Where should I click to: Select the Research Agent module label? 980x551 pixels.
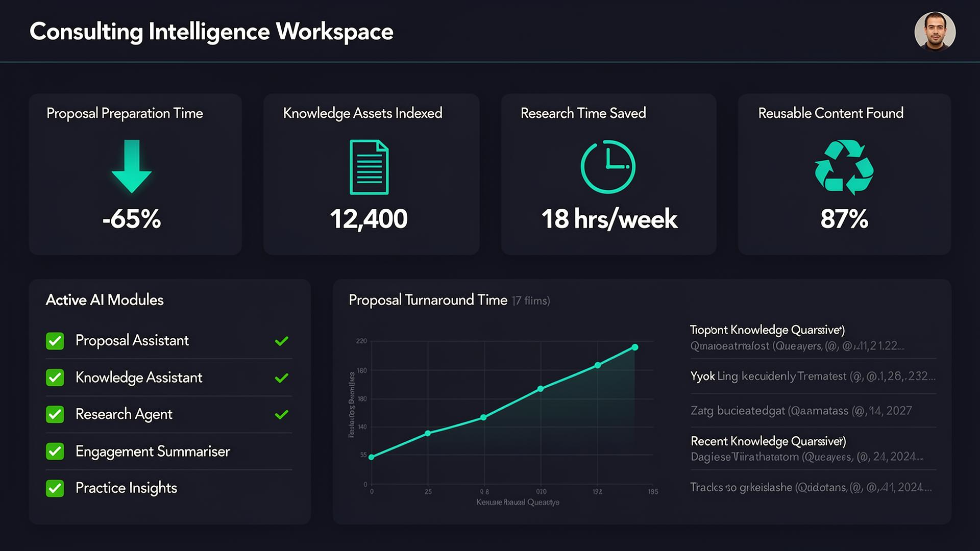click(x=124, y=414)
